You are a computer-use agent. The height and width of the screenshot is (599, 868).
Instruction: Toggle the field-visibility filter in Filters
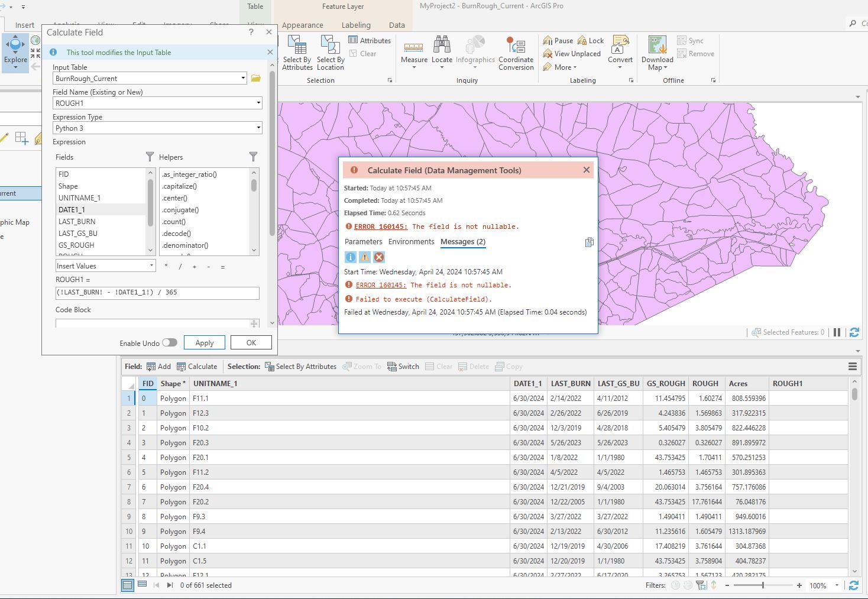coord(701,585)
